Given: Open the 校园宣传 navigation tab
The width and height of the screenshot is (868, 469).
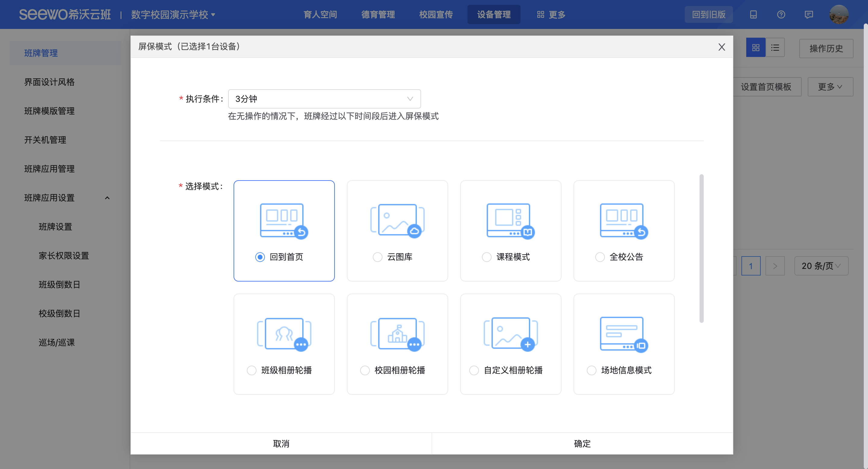Looking at the screenshot, I should point(436,14).
